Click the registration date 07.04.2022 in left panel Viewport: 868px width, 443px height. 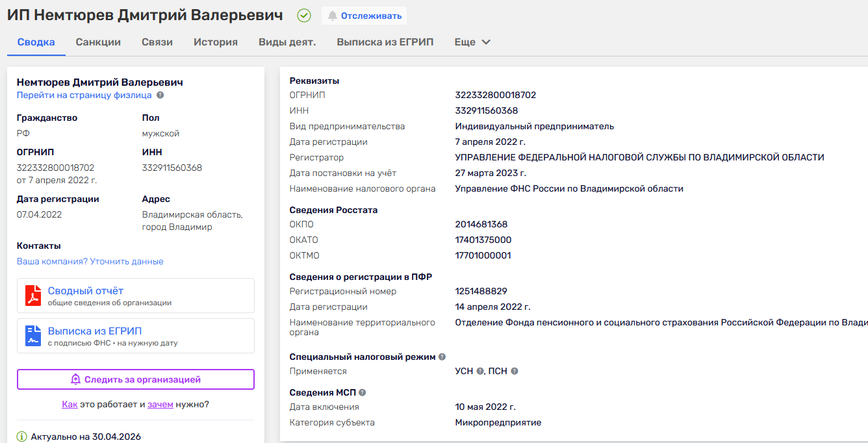tap(40, 214)
